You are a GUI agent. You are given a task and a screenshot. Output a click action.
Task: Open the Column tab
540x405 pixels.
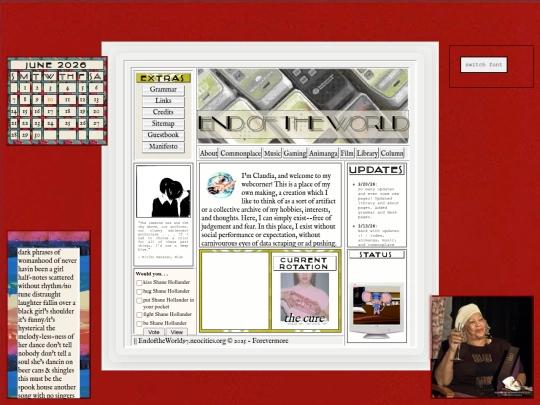click(392, 153)
